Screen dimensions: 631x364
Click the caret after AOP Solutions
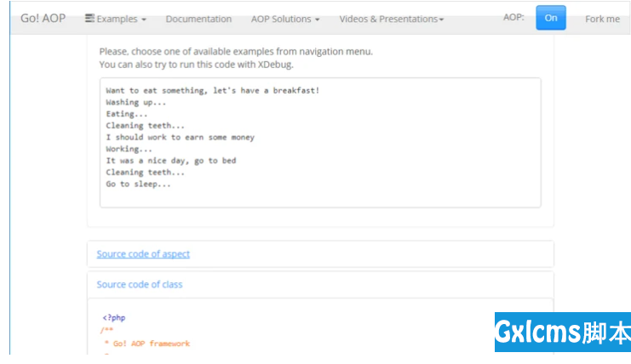[x=318, y=20]
